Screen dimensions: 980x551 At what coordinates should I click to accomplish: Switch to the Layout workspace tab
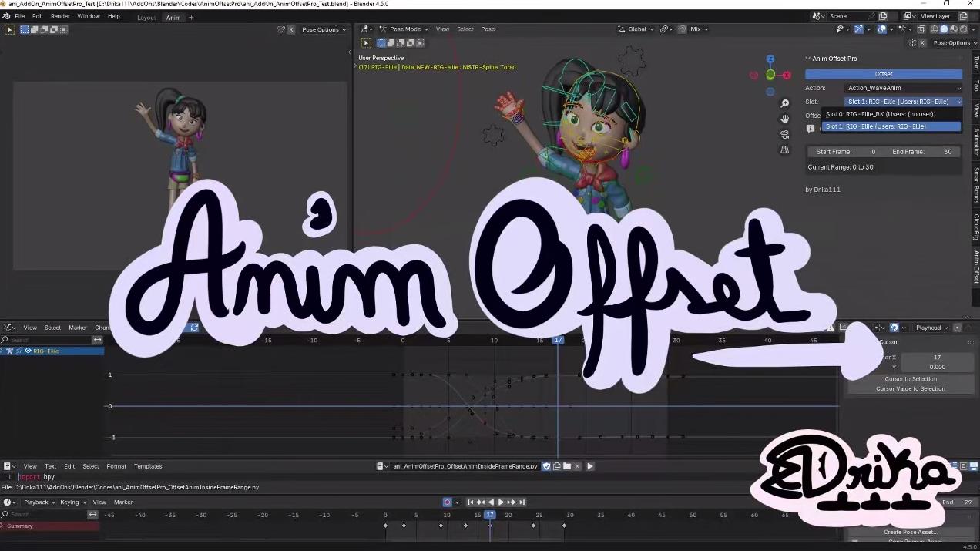click(x=146, y=17)
